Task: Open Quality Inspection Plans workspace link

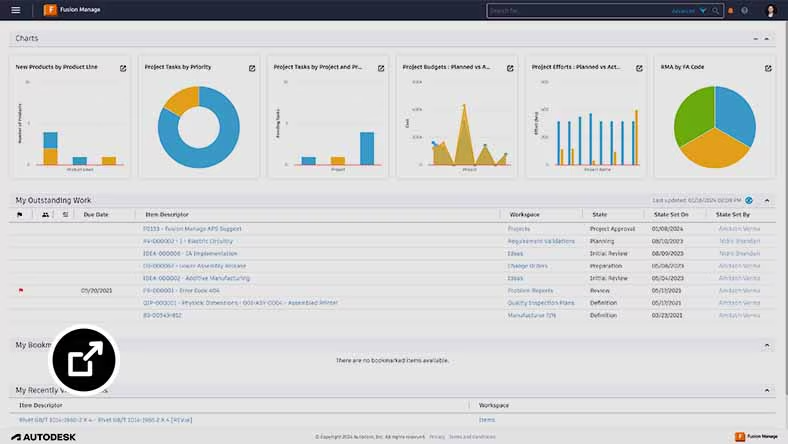Action: coord(541,303)
